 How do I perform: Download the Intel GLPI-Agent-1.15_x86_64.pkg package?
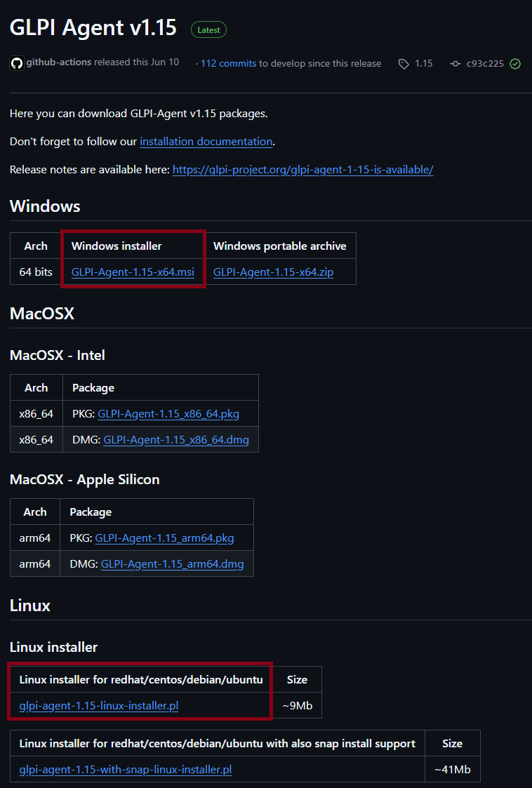(168, 414)
